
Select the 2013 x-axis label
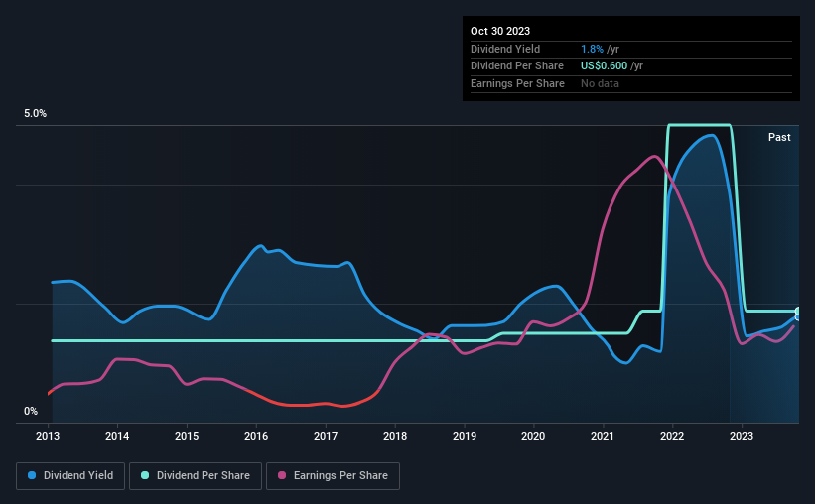48,436
